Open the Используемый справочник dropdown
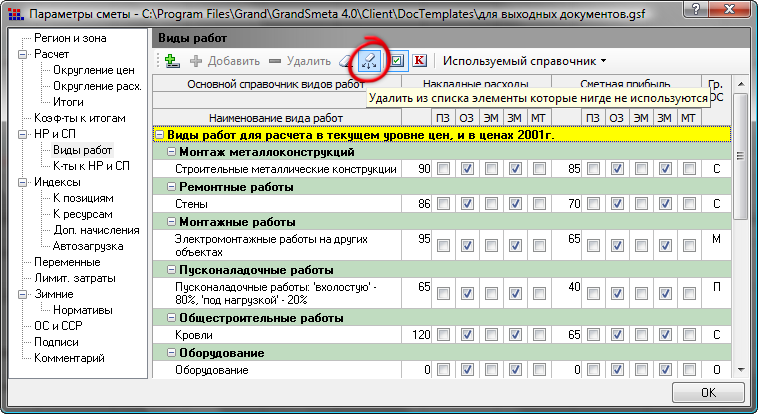 click(x=525, y=61)
